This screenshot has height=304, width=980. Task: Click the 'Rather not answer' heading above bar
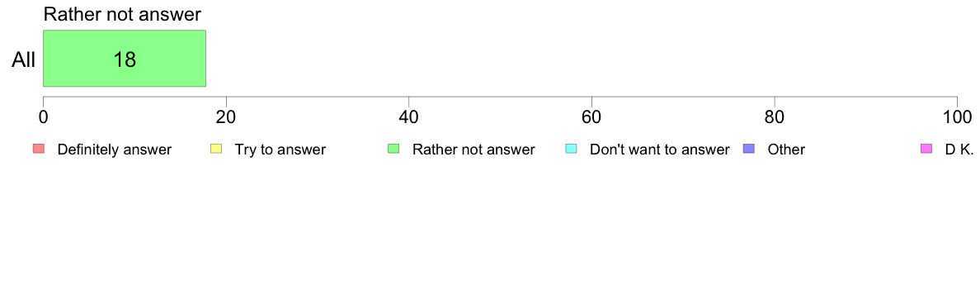click(x=122, y=14)
